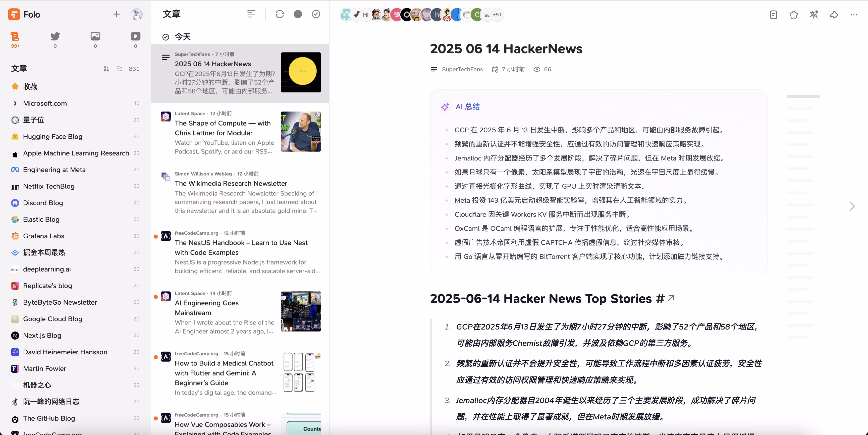Open the 机器之心 feed
Viewport: 868px width, 435px height.
(75, 385)
